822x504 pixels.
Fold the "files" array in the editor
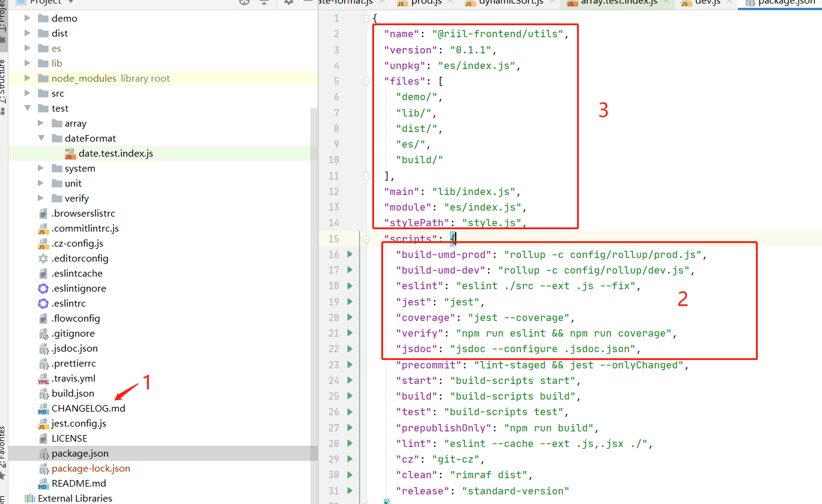click(366, 81)
